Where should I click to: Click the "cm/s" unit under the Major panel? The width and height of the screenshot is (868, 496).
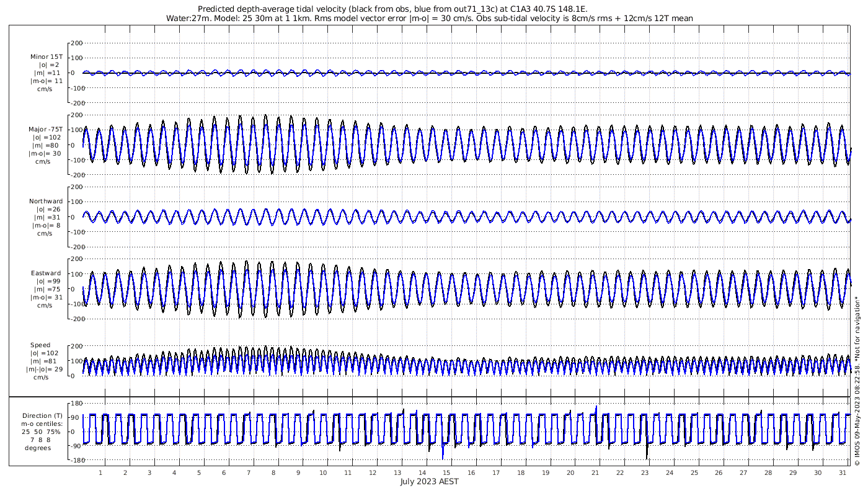pos(42,162)
